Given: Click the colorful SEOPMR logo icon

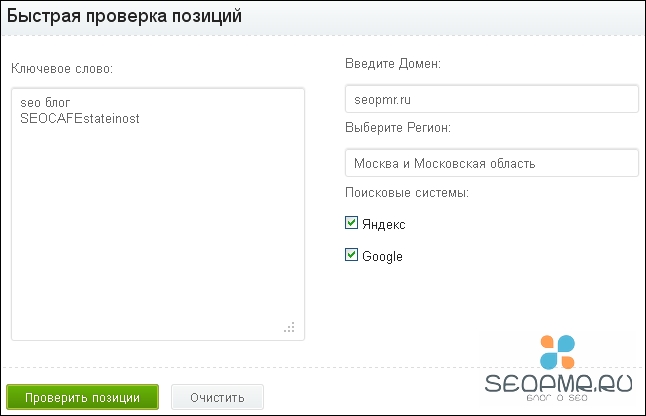Looking at the screenshot, I should (x=558, y=353).
